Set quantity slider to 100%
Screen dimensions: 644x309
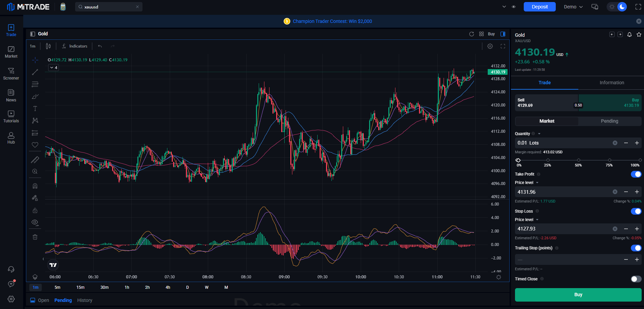(x=640, y=160)
